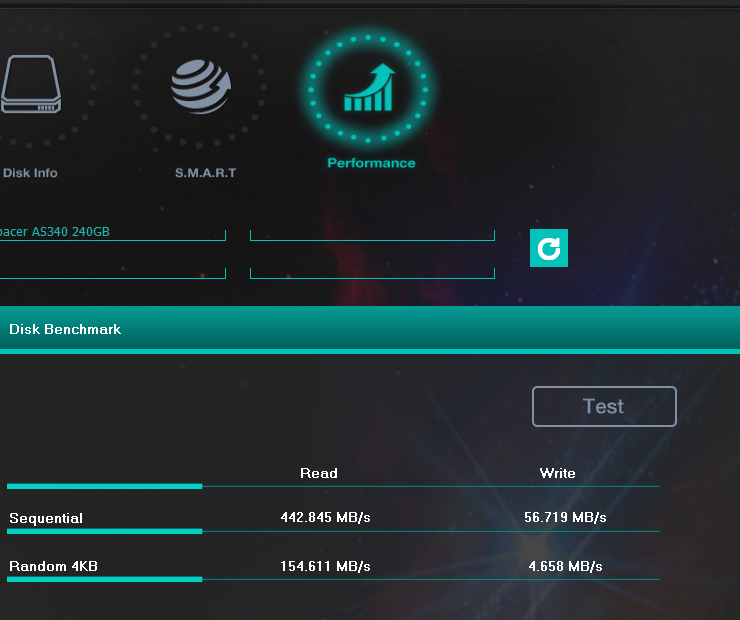Start the benchmark with Test button
The image size is (740, 620).
pos(604,406)
